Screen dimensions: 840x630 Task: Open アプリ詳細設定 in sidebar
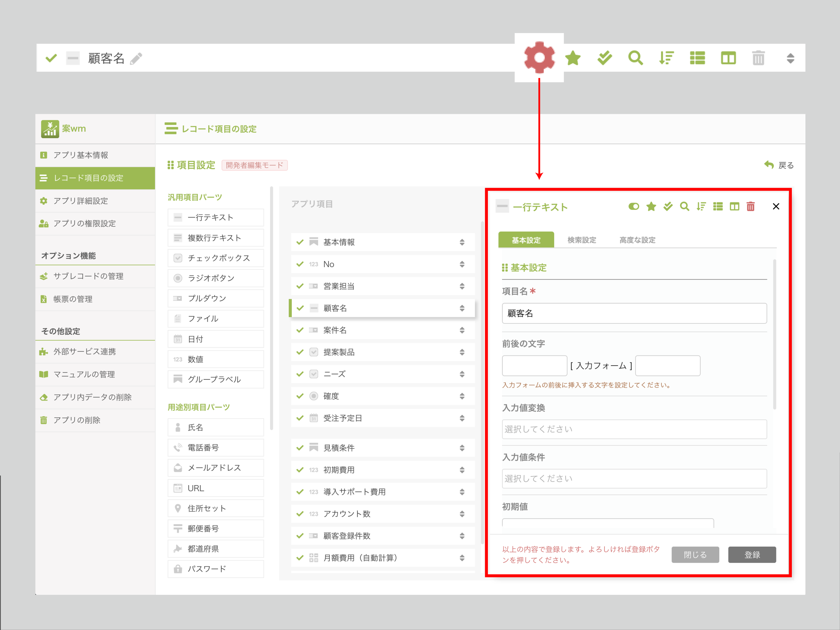pos(95,201)
